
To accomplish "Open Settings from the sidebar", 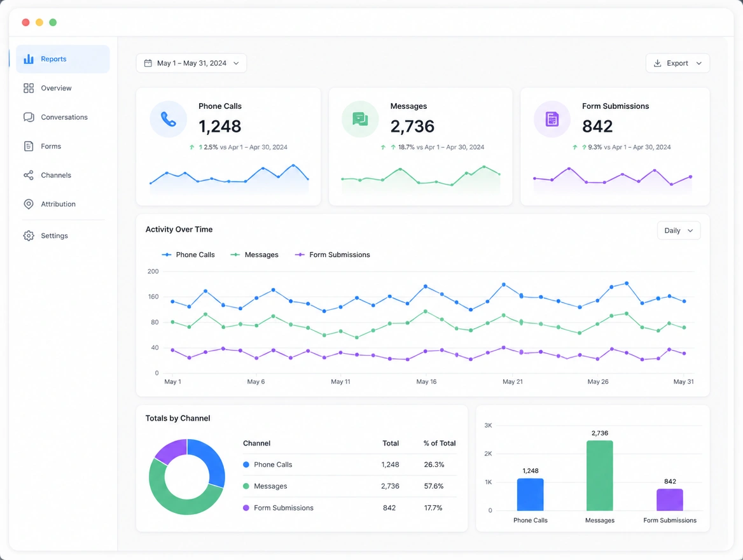I will [63, 235].
